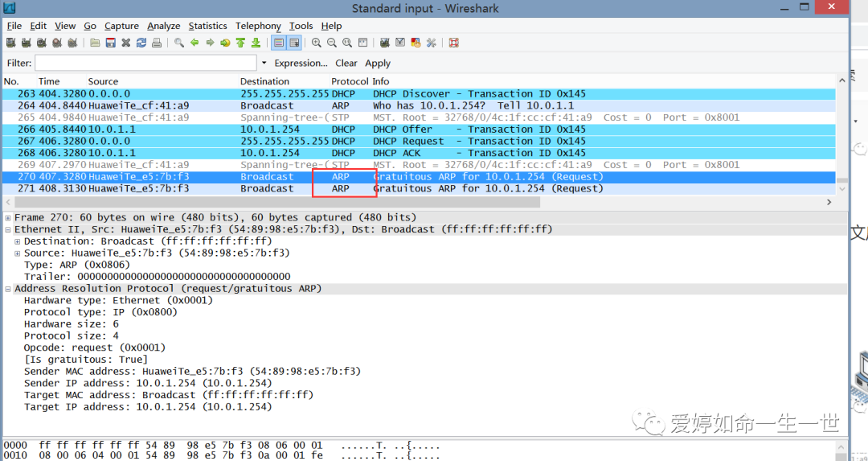
Task: Find a packet magnifier icon
Action: coord(178,43)
